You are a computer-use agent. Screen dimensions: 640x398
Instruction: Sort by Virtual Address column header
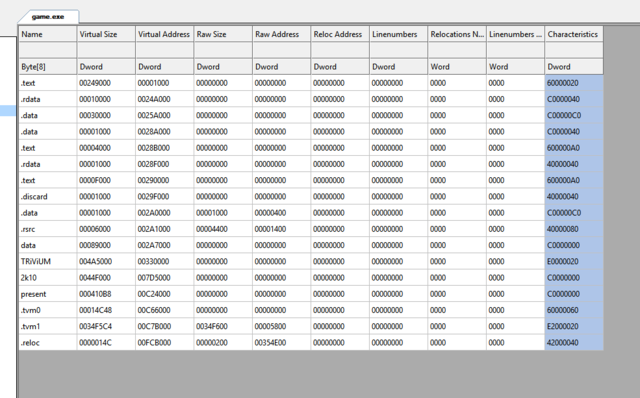coord(164,34)
